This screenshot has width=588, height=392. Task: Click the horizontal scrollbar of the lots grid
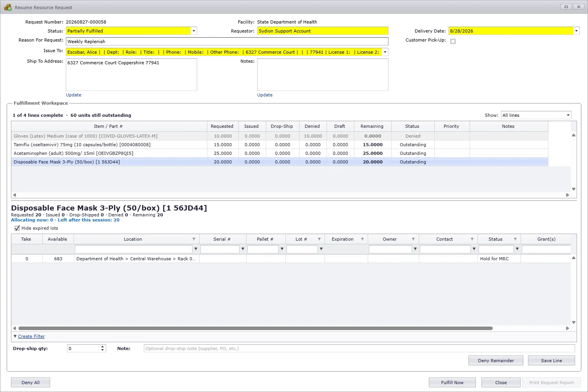(255, 328)
